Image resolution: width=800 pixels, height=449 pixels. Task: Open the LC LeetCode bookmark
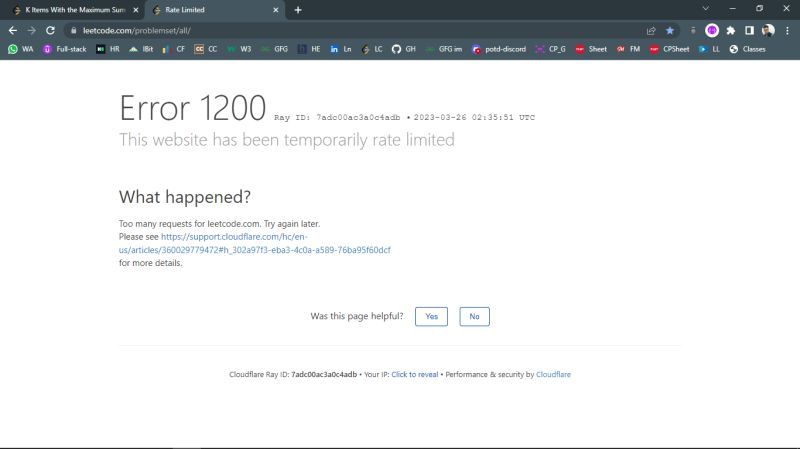[372, 49]
